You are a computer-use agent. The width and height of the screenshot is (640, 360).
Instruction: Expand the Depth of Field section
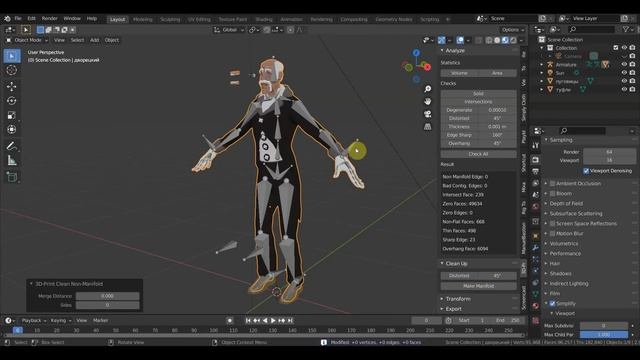566,204
